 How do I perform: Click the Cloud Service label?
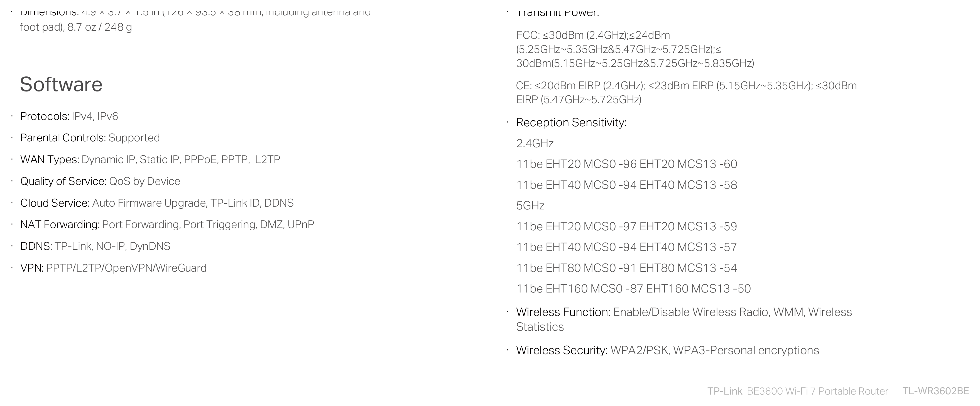click(x=55, y=203)
